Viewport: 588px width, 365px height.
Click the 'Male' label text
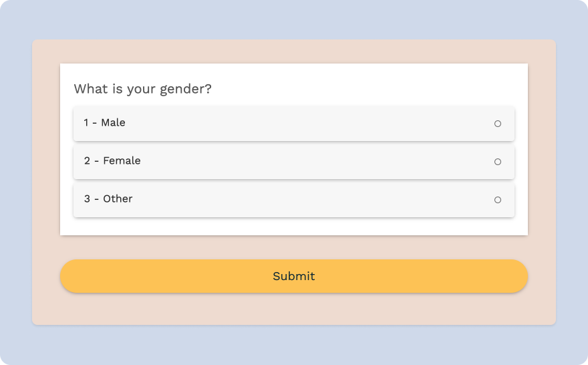click(113, 122)
